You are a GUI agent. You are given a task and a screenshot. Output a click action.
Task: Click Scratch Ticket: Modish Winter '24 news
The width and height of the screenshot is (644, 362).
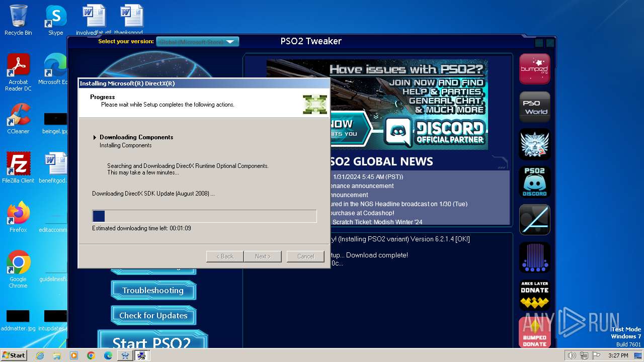pos(377,222)
